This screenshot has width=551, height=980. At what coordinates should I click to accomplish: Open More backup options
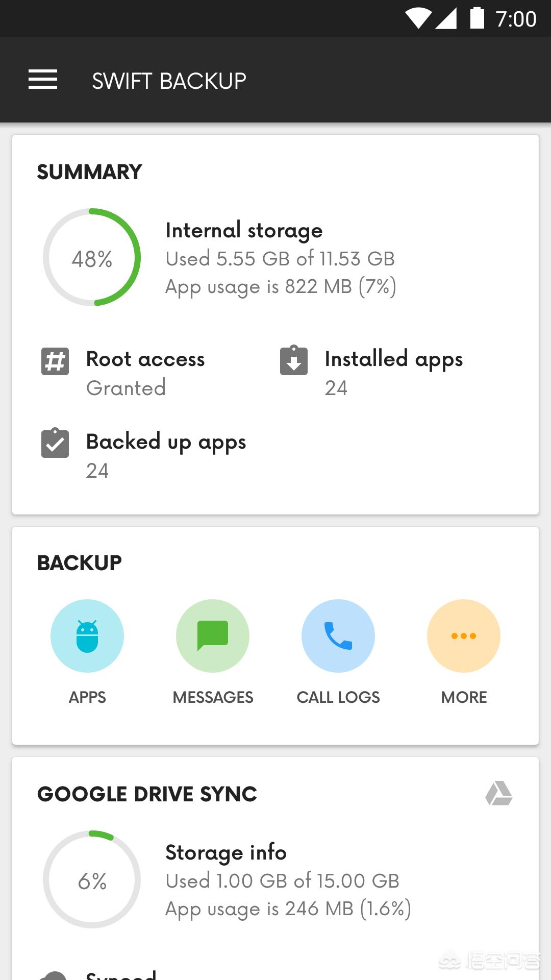click(x=464, y=636)
